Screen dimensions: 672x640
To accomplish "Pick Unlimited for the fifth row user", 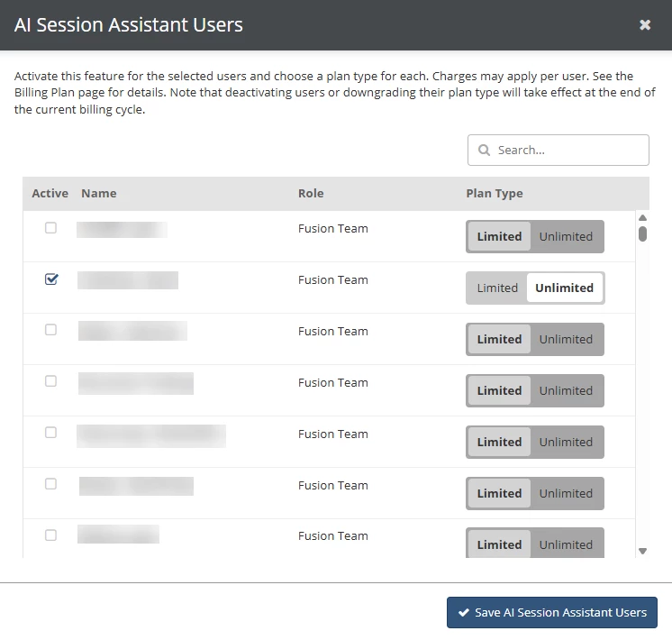I will pos(566,443).
